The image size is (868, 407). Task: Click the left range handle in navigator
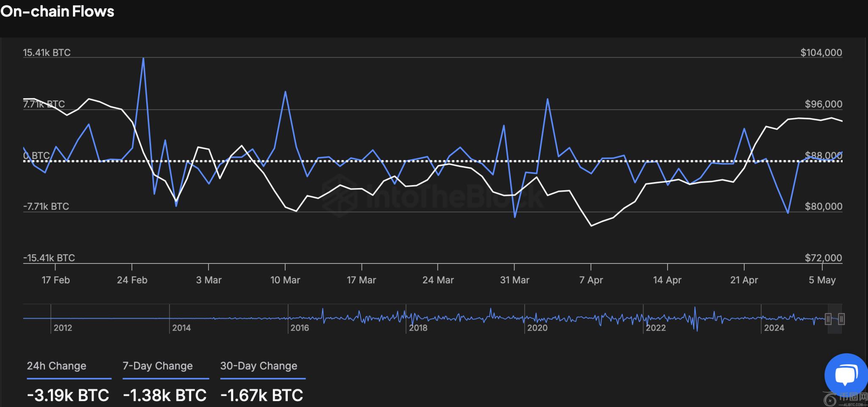tap(828, 319)
